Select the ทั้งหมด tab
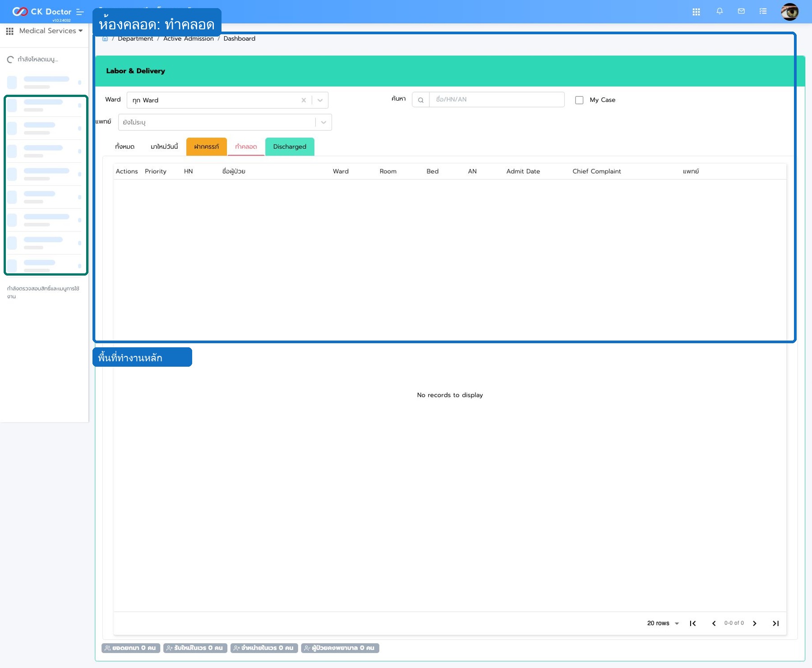This screenshot has height=668, width=812. pyautogui.click(x=125, y=147)
